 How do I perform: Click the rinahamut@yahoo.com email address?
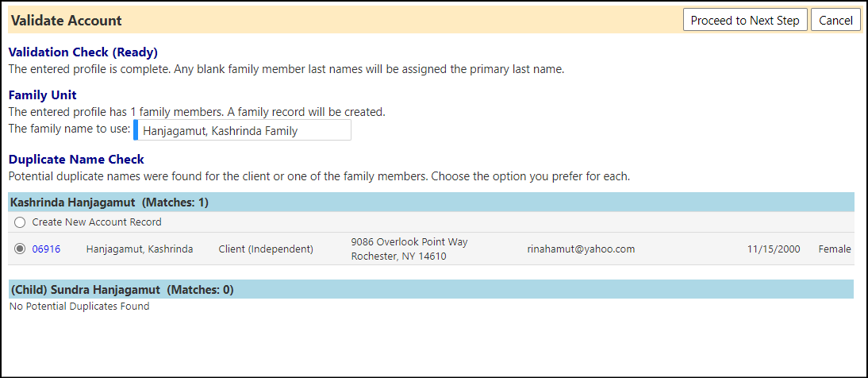582,249
